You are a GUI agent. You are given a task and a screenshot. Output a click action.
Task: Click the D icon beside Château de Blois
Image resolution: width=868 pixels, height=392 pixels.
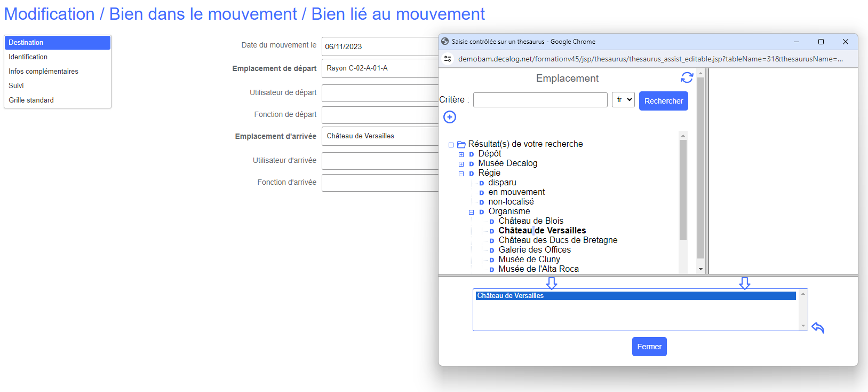492,222
